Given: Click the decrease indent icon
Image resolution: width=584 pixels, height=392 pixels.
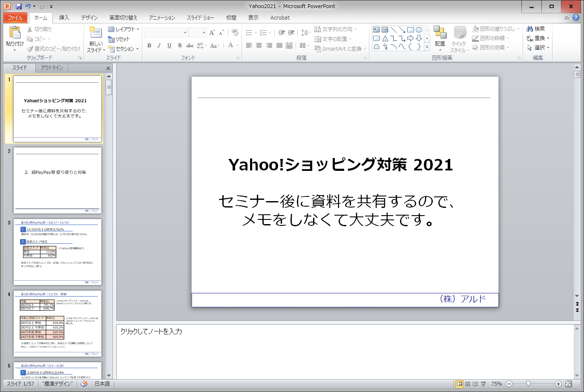Looking at the screenshot, I should (x=282, y=33).
